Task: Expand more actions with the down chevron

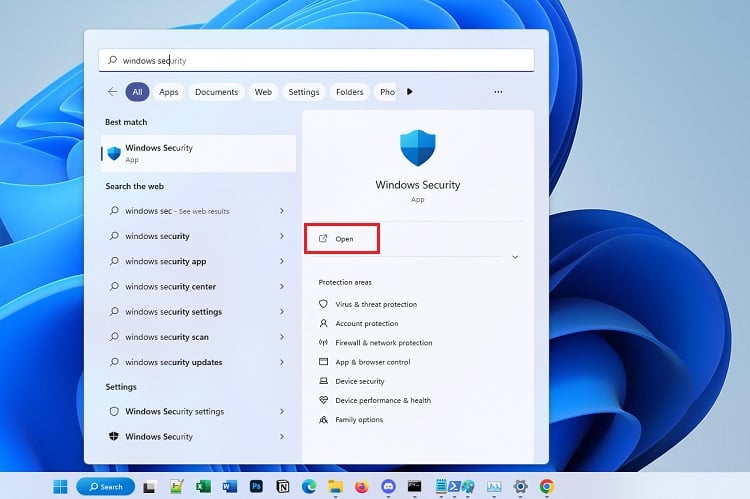Action: click(515, 257)
